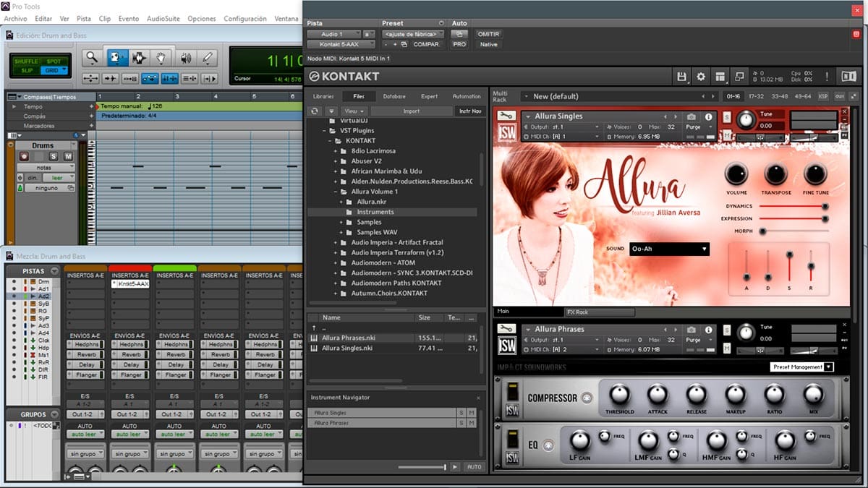
Task: Open the Audio 1 track selector
Action: tap(333, 34)
